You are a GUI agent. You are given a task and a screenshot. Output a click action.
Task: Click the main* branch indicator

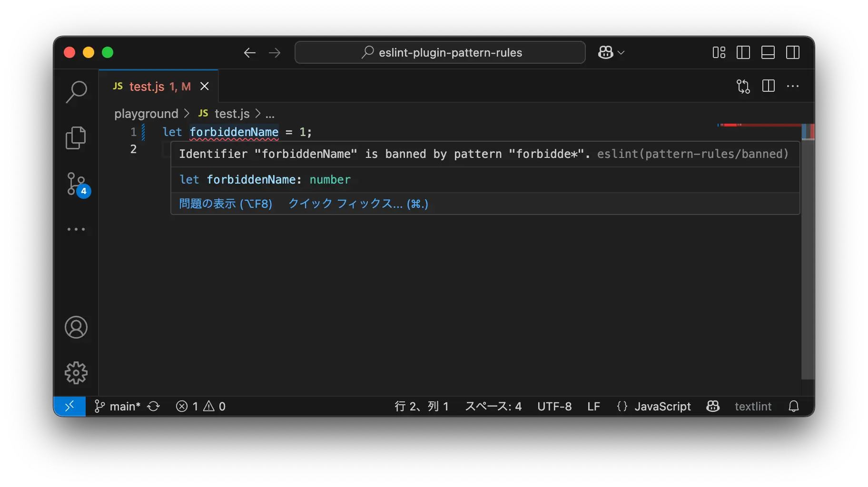click(x=118, y=406)
